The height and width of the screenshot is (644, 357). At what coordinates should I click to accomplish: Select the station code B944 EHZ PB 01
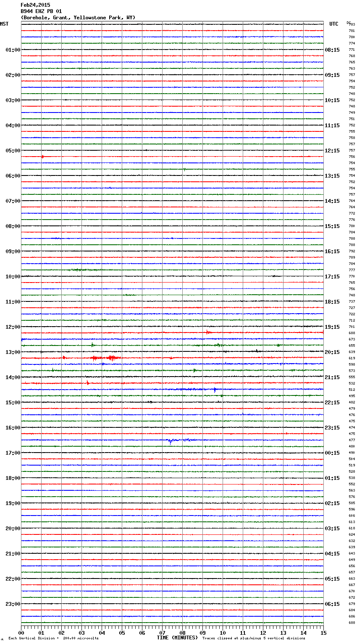(41, 11)
